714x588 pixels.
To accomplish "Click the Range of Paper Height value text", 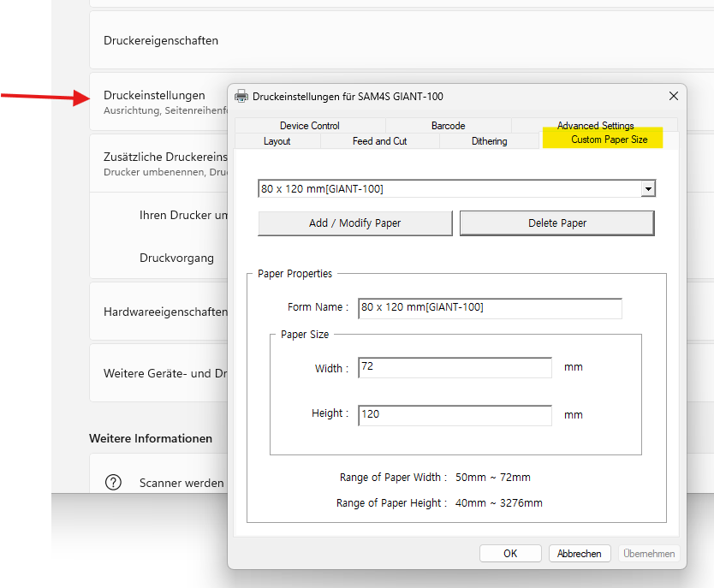I will click(498, 503).
